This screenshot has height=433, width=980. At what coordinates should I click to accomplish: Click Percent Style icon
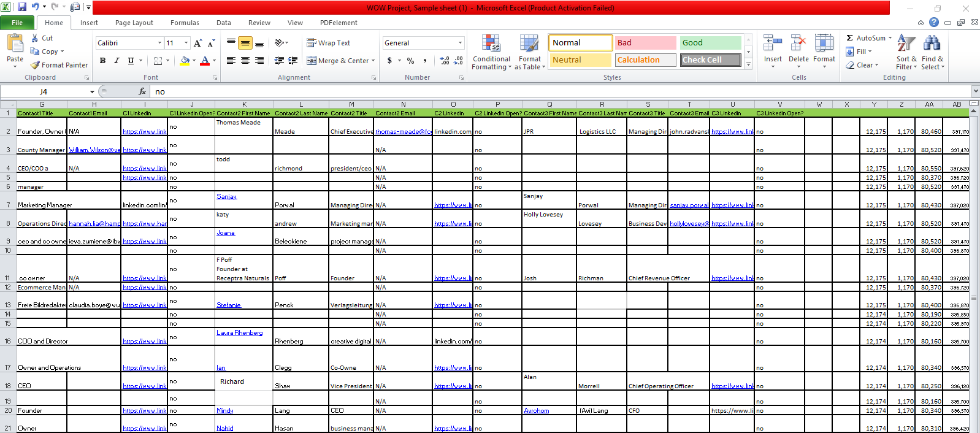tap(410, 61)
